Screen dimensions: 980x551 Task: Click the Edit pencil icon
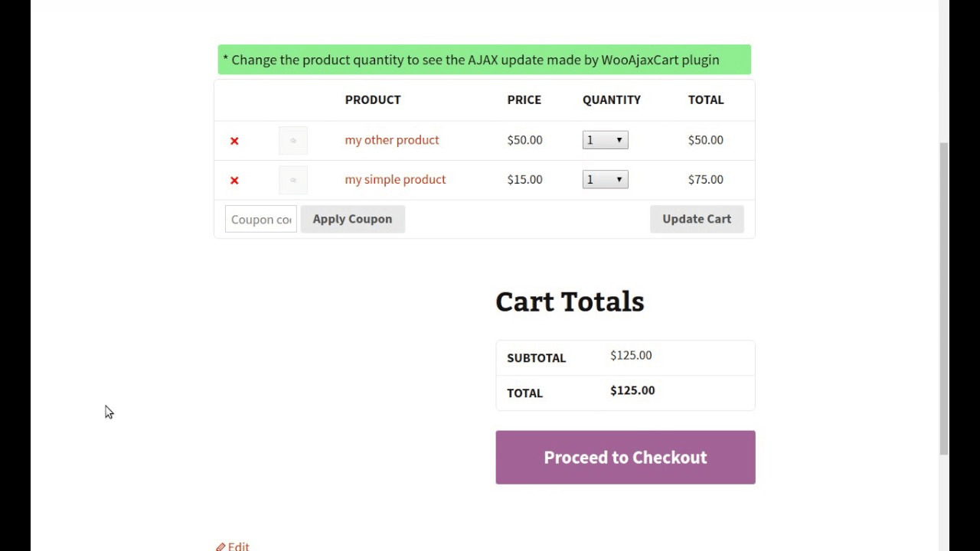coord(222,546)
